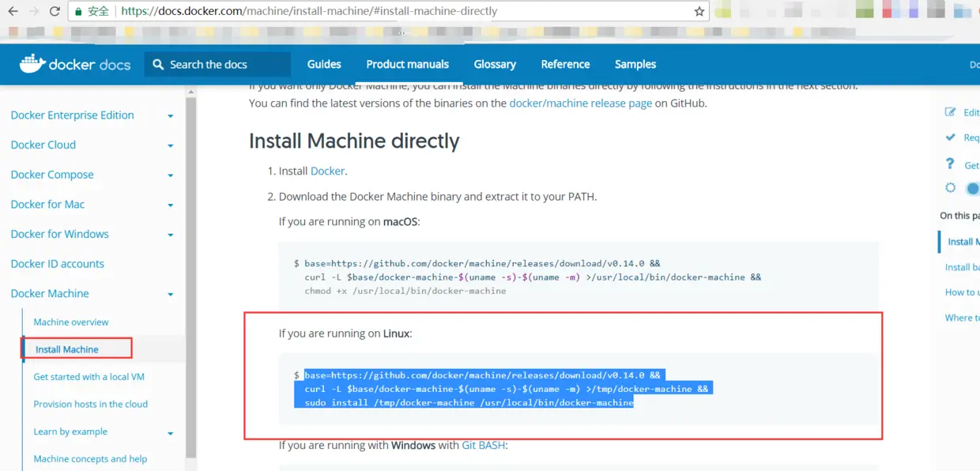Click the get support question mark icon

pyautogui.click(x=951, y=164)
